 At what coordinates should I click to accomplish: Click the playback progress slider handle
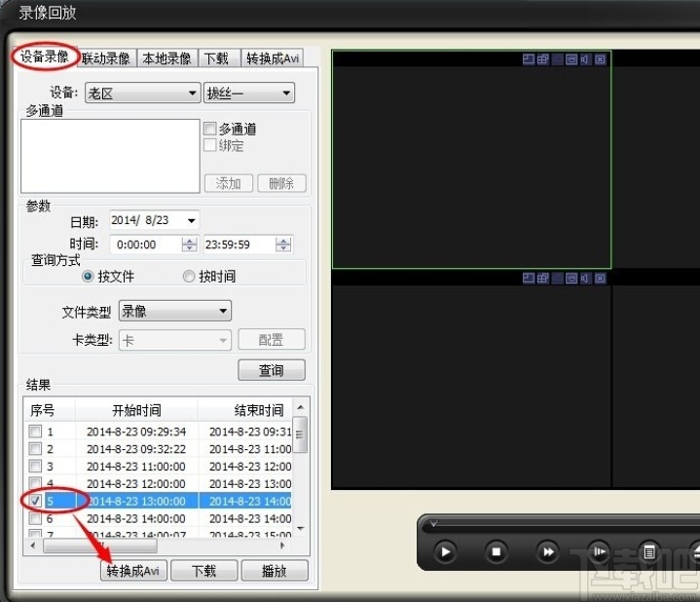[433, 522]
